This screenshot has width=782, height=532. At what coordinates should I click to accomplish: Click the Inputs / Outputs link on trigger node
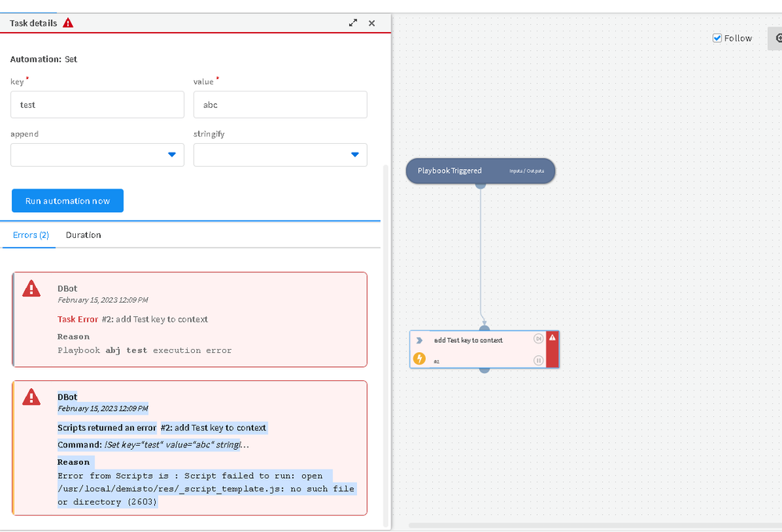click(527, 171)
